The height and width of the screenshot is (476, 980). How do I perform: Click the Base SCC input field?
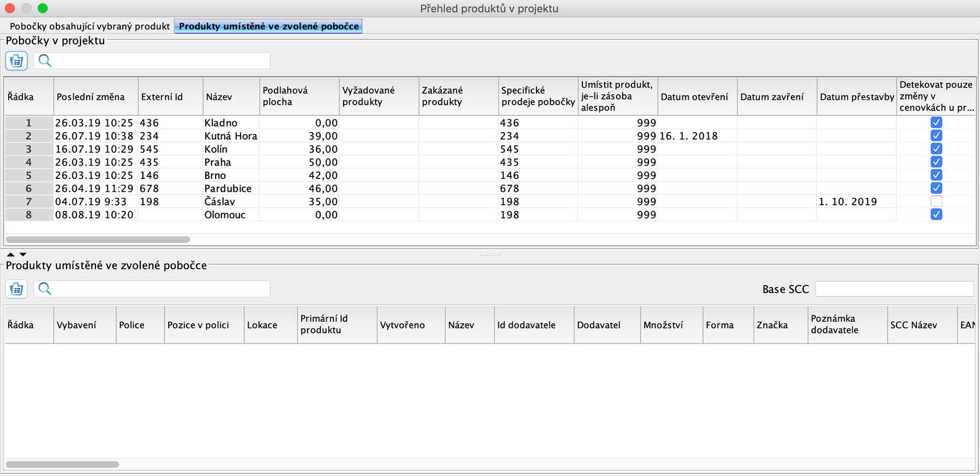[894, 289]
